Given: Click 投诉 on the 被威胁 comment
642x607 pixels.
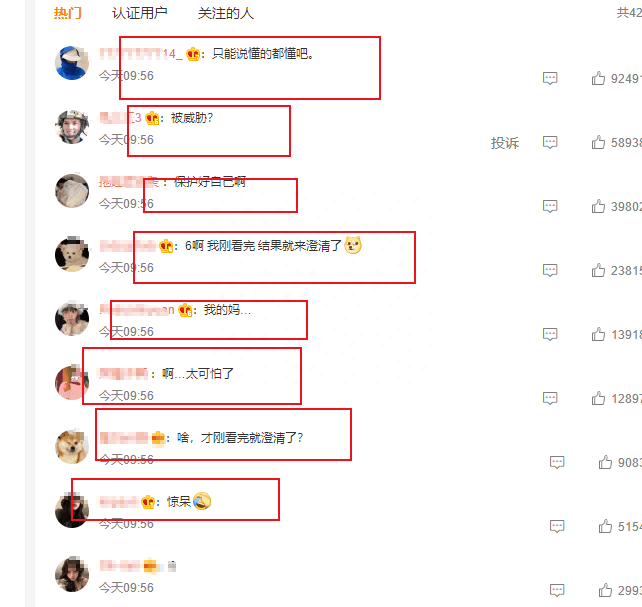Looking at the screenshot, I should click(x=505, y=143).
